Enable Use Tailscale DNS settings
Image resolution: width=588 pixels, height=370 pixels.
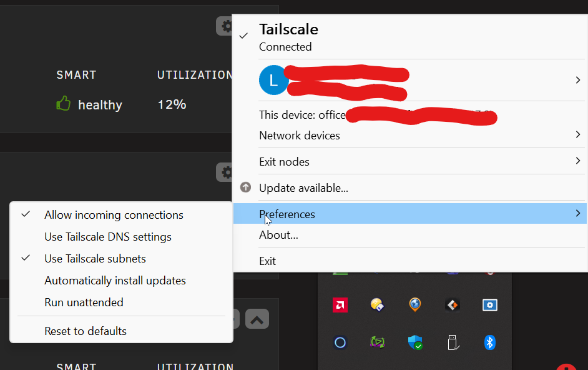tap(121, 237)
